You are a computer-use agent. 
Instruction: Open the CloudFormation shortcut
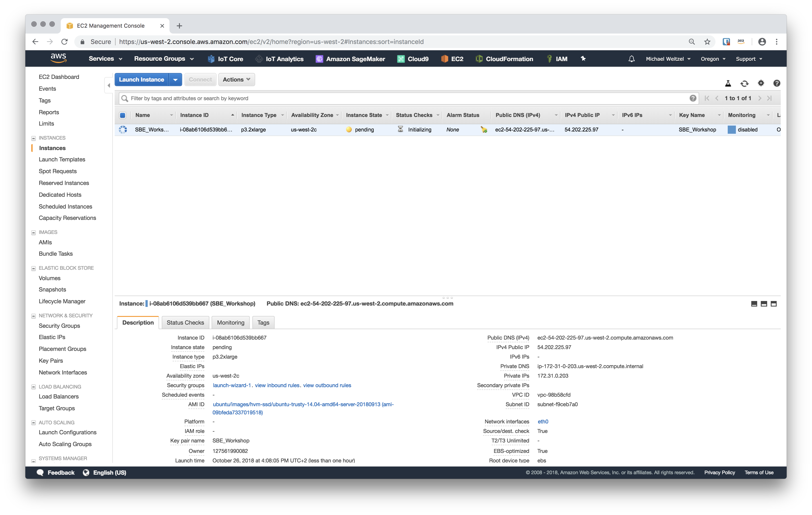pos(504,59)
